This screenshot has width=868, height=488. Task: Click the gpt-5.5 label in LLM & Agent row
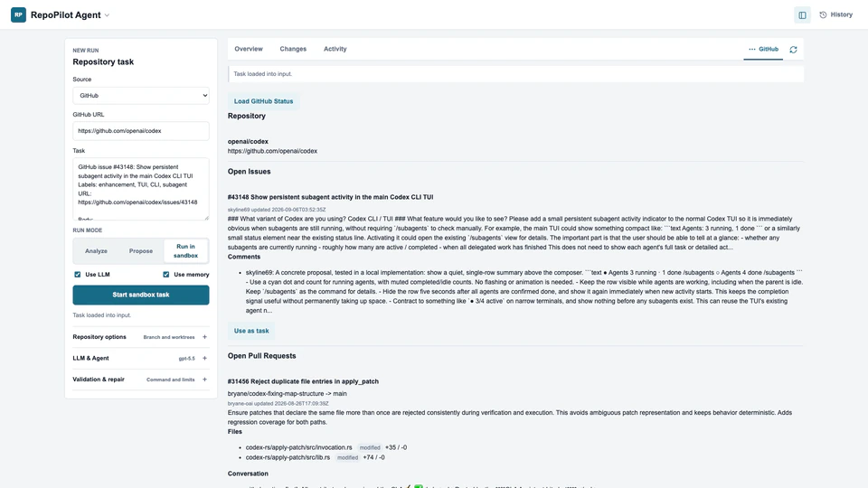[186, 359]
